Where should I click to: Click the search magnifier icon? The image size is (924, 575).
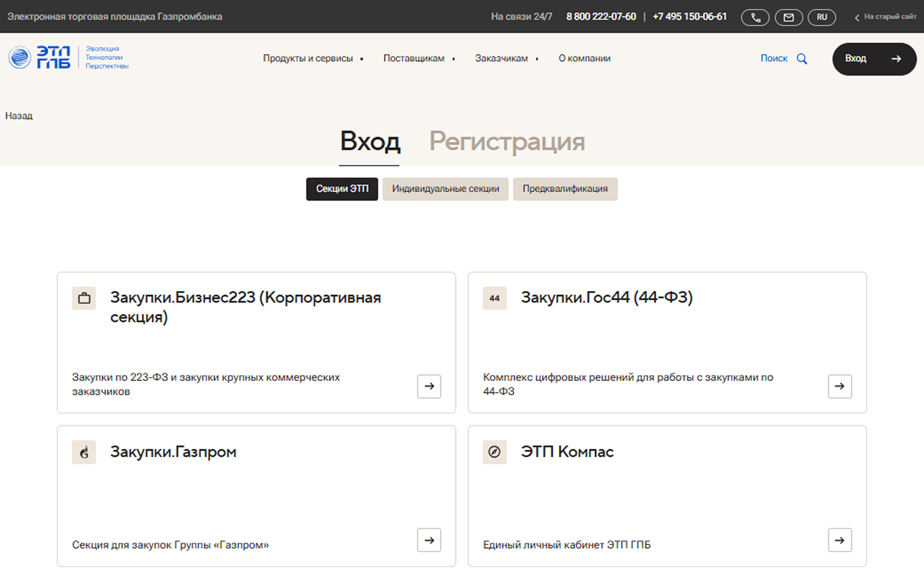(801, 59)
